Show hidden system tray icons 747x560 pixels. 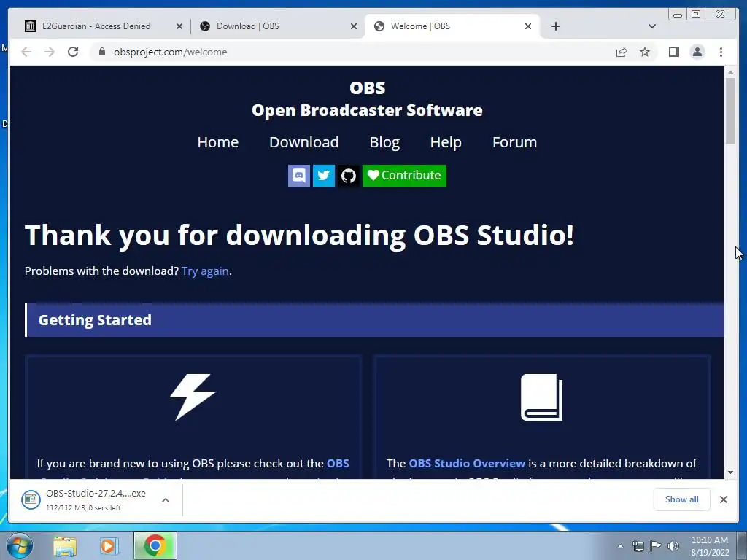click(x=620, y=546)
